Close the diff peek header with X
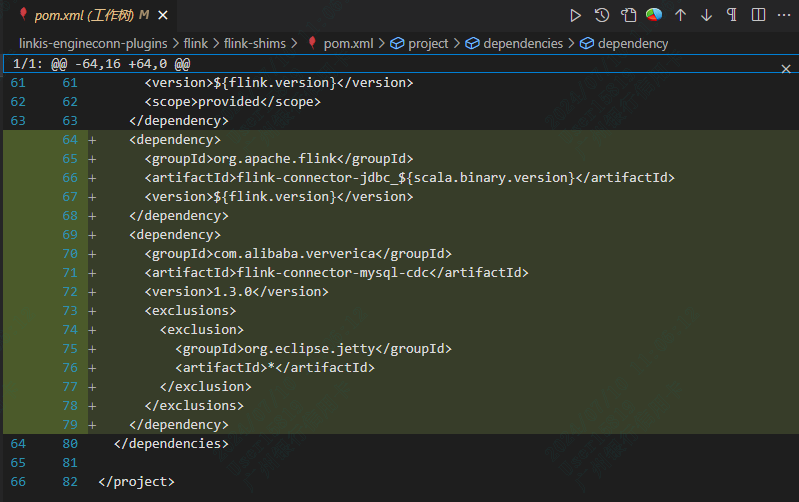799x502 pixels. coord(786,69)
